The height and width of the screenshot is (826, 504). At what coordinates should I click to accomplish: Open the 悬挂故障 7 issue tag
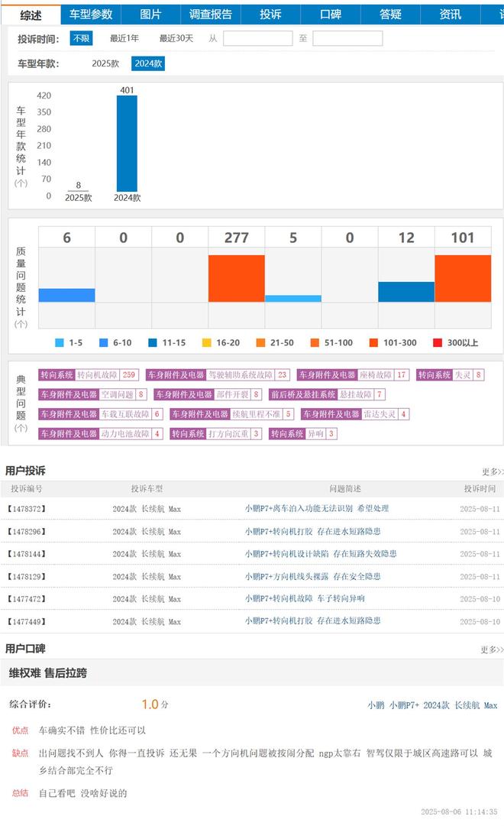point(327,394)
